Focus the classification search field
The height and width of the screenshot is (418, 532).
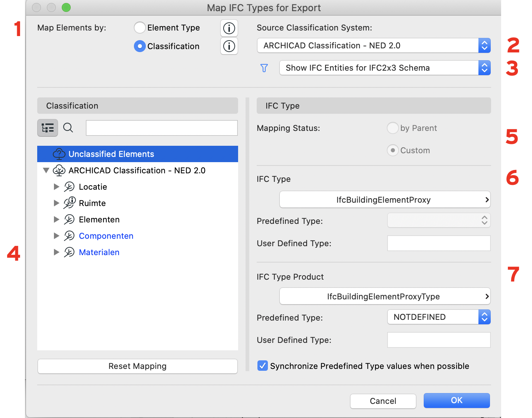[x=162, y=128]
